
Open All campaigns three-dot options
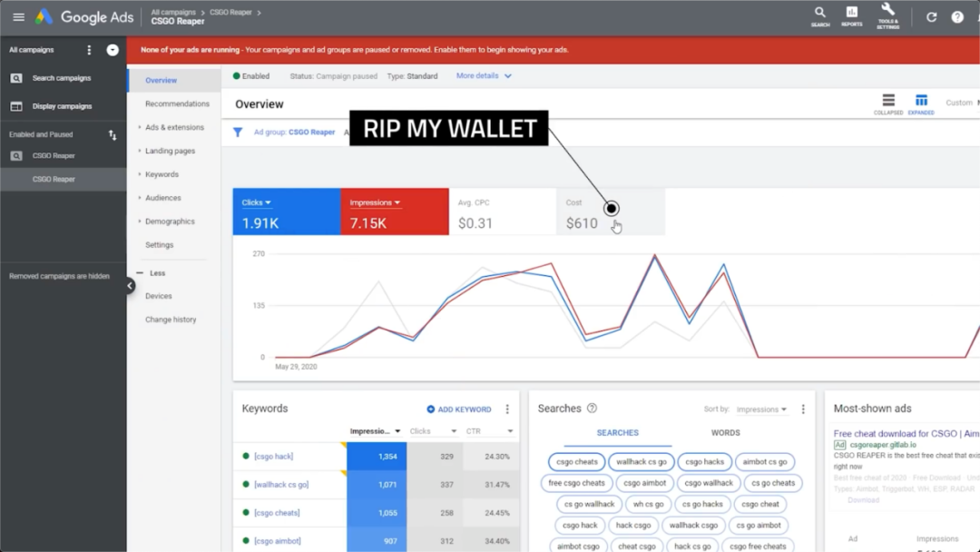(89, 50)
